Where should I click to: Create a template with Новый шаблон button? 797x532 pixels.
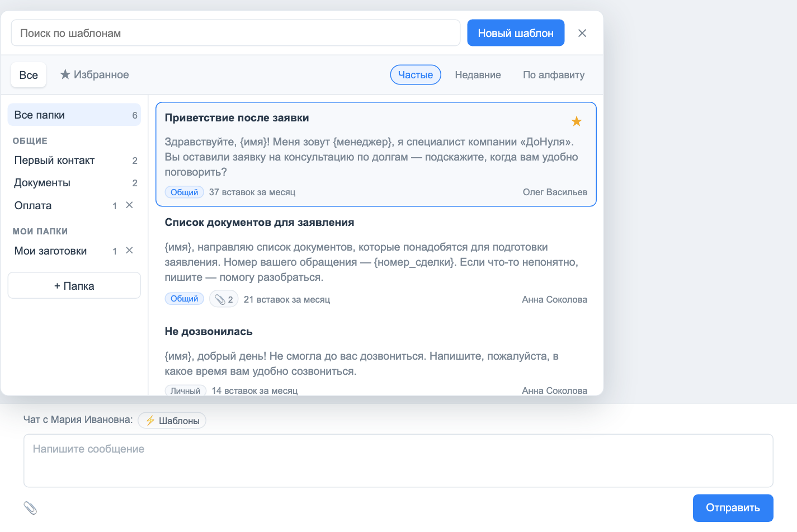[x=516, y=33]
